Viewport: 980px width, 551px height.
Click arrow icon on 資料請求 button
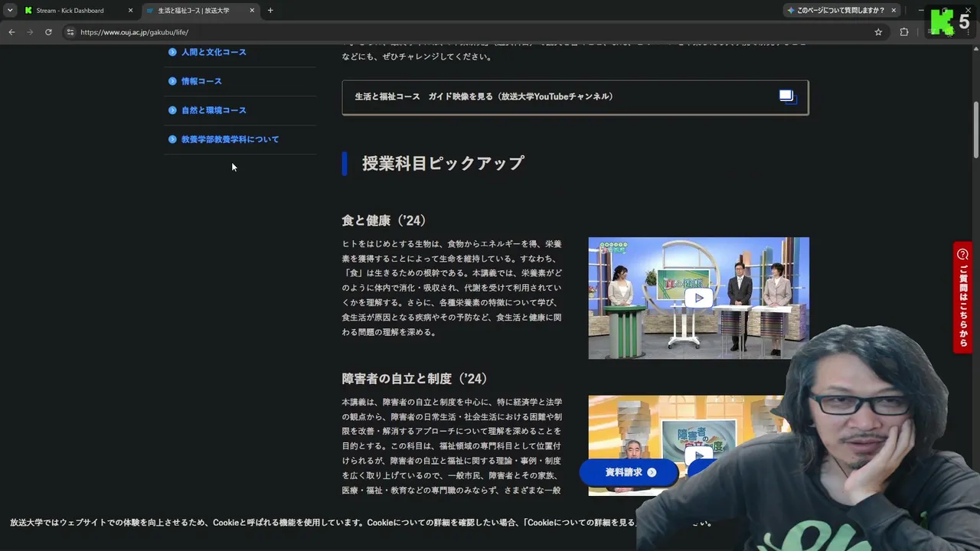tap(652, 472)
